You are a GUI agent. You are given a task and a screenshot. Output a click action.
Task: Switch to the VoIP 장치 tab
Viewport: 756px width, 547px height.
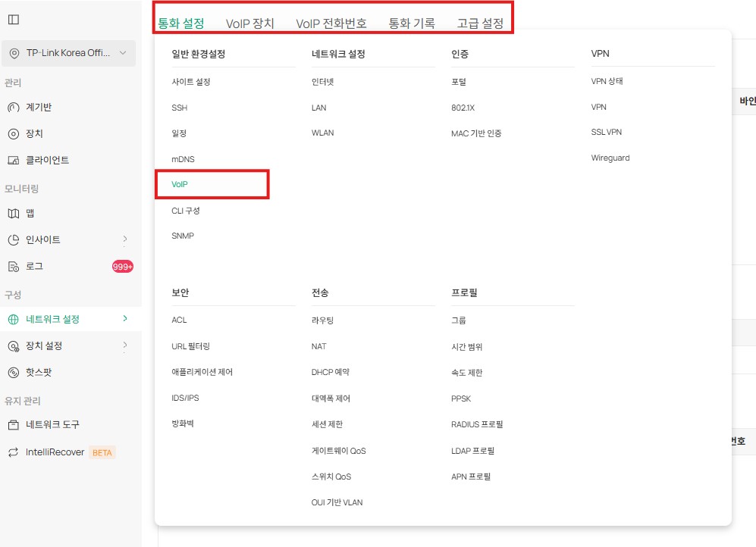coord(251,23)
